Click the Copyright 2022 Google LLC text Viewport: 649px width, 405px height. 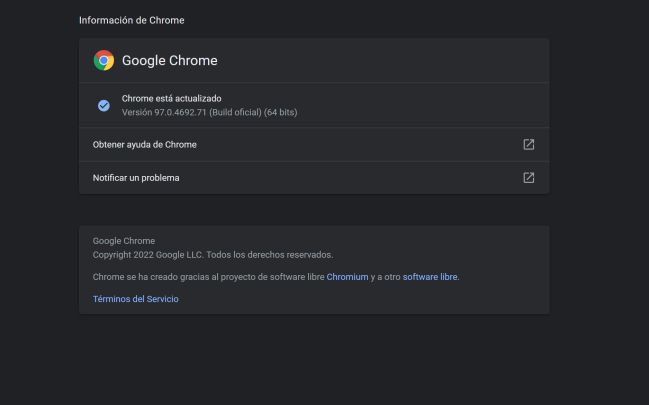tap(148, 255)
